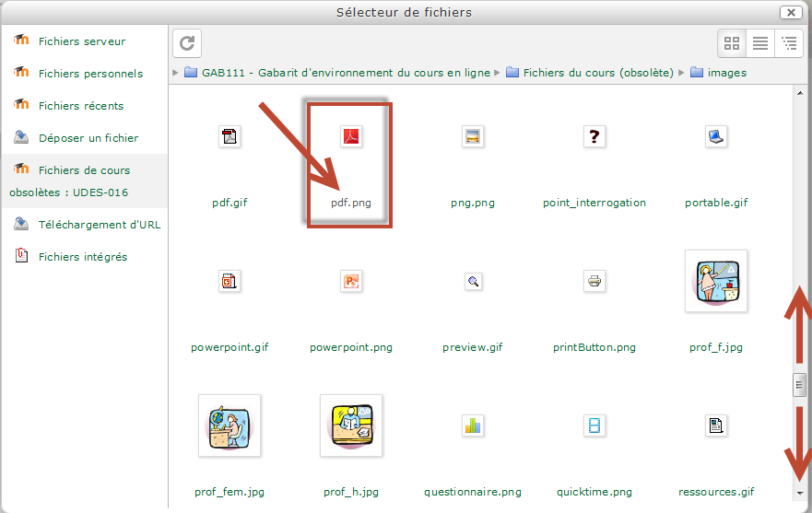Screen dimensions: 812x513
Task: Select the portable.gif laptop icon
Action: coord(716,137)
